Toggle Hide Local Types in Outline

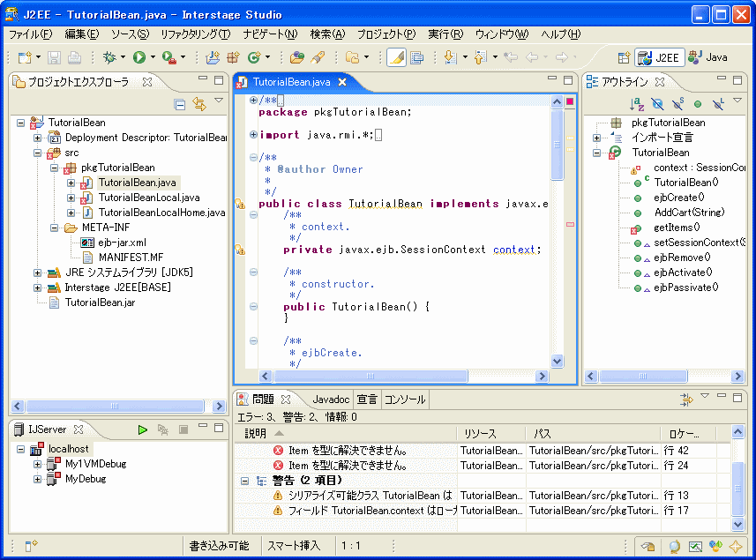point(718,103)
